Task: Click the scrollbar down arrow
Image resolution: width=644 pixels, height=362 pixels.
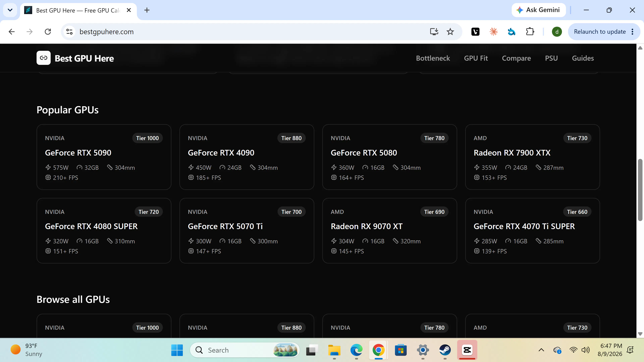Action: [640, 334]
